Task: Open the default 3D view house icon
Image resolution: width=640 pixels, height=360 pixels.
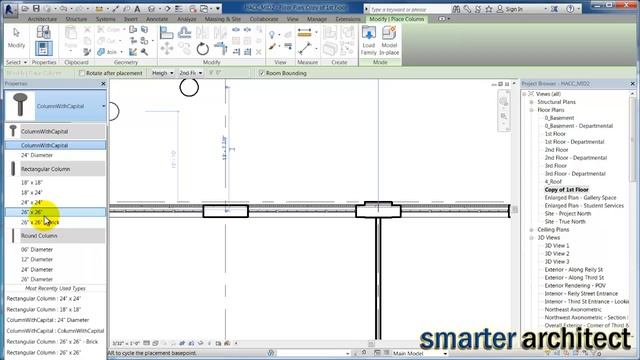Action: (x=152, y=9)
